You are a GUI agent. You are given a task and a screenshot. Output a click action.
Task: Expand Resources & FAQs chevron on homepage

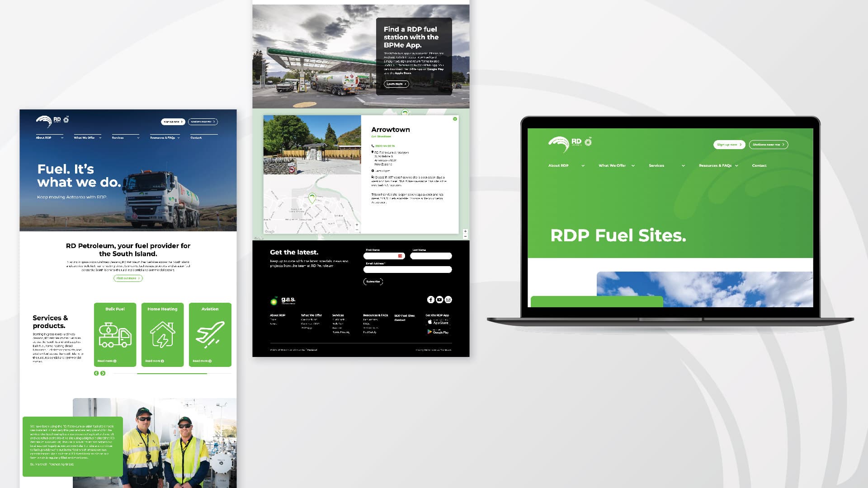coord(179,138)
